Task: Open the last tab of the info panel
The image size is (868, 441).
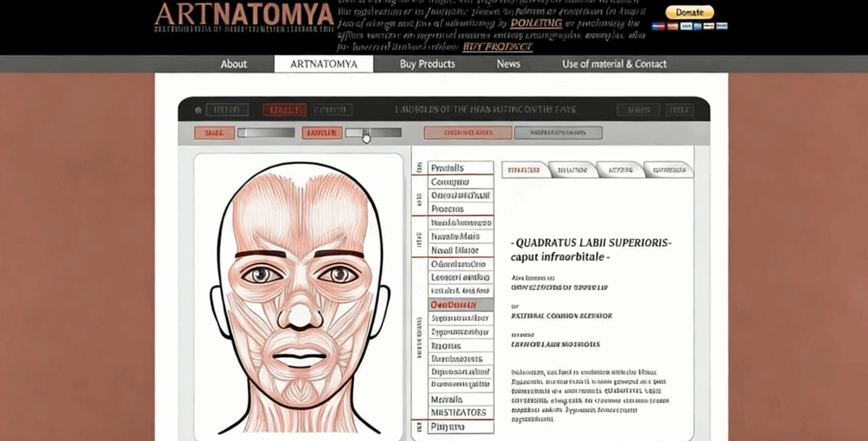Action: point(668,170)
